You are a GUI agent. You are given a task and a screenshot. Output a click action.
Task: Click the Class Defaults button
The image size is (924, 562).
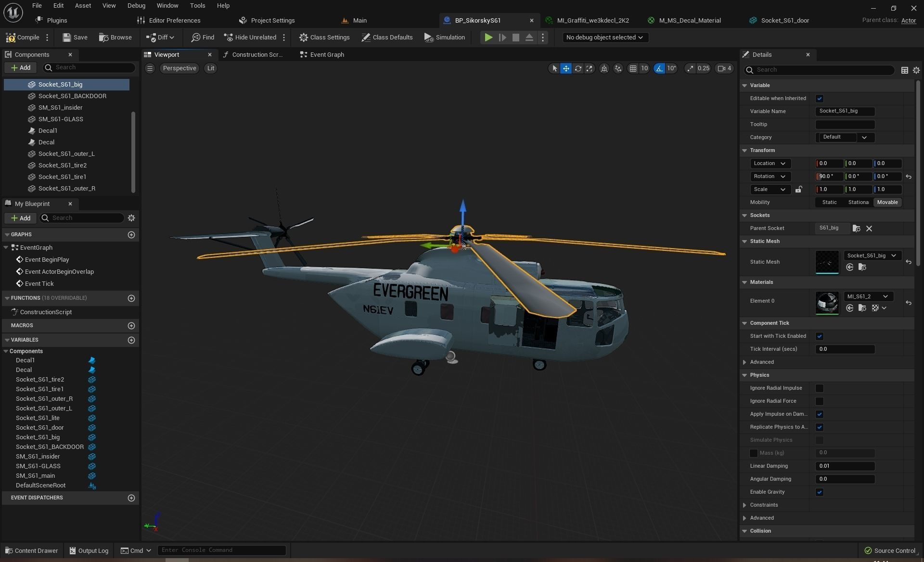[x=387, y=38]
